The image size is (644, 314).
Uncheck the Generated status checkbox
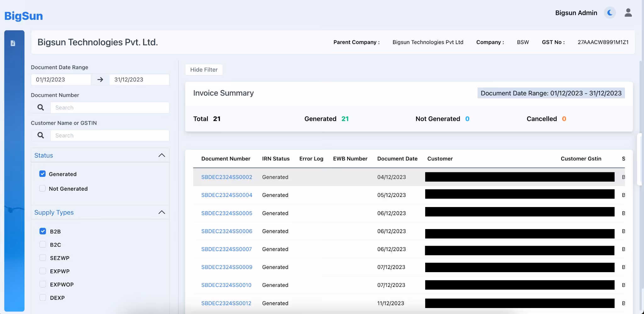42,174
